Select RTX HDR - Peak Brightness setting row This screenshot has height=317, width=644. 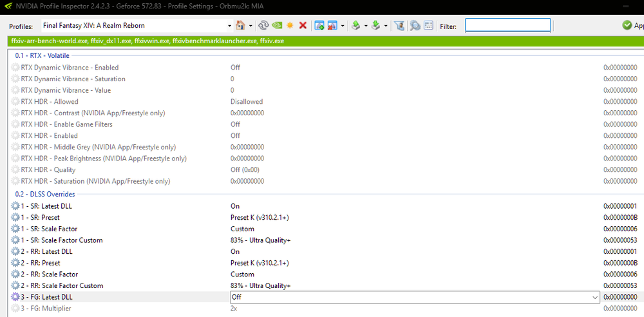pyautogui.click(x=325, y=158)
